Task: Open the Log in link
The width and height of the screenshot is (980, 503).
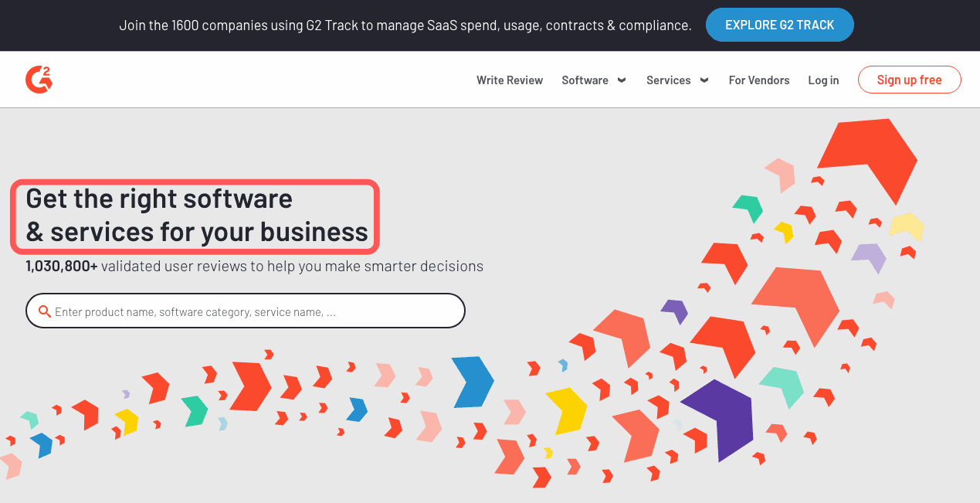Action: click(x=823, y=80)
